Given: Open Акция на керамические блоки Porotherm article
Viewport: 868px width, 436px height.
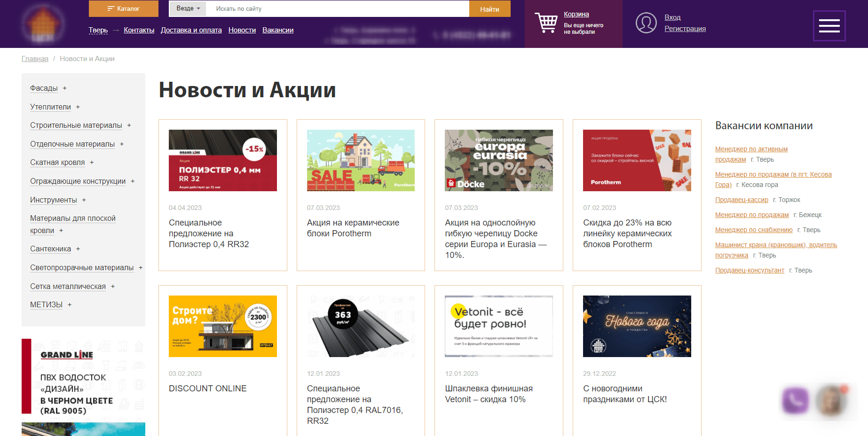Looking at the screenshot, I should [x=353, y=228].
